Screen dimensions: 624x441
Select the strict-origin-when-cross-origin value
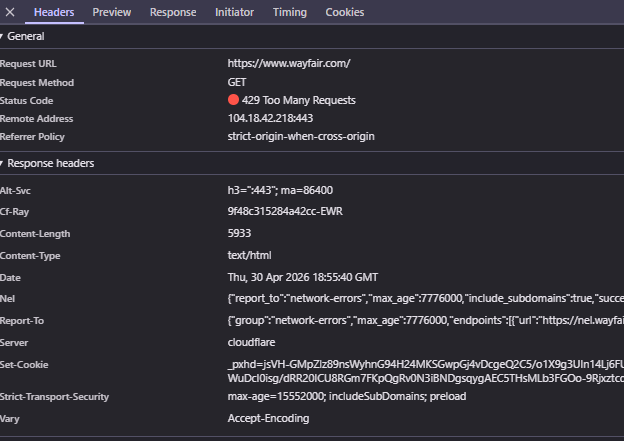301,137
